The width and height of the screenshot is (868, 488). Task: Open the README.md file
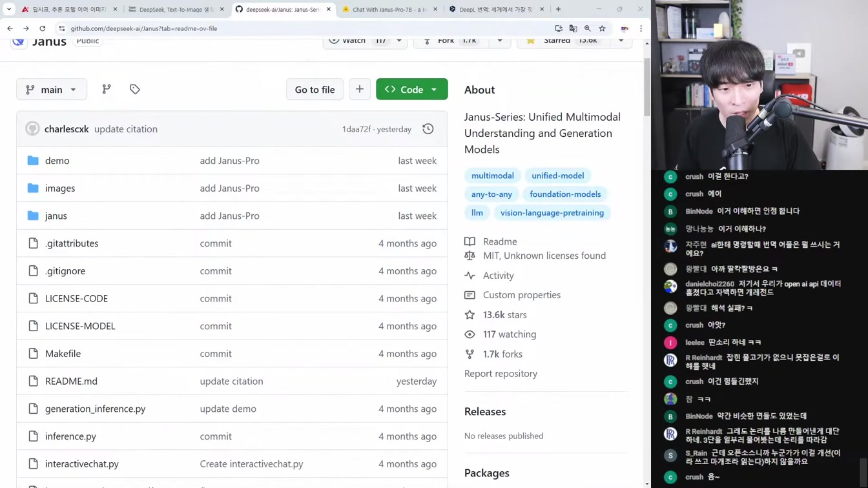[x=71, y=381]
